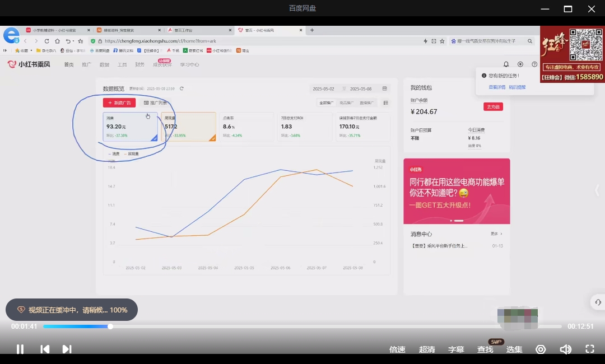Open the metrics list settings icon

[386, 103]
